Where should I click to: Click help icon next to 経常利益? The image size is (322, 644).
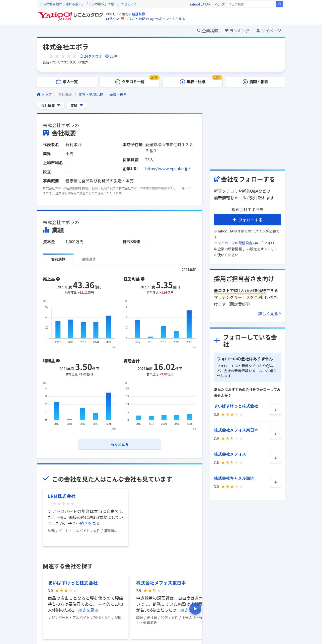pyautogui.click(x=143, y=279)
